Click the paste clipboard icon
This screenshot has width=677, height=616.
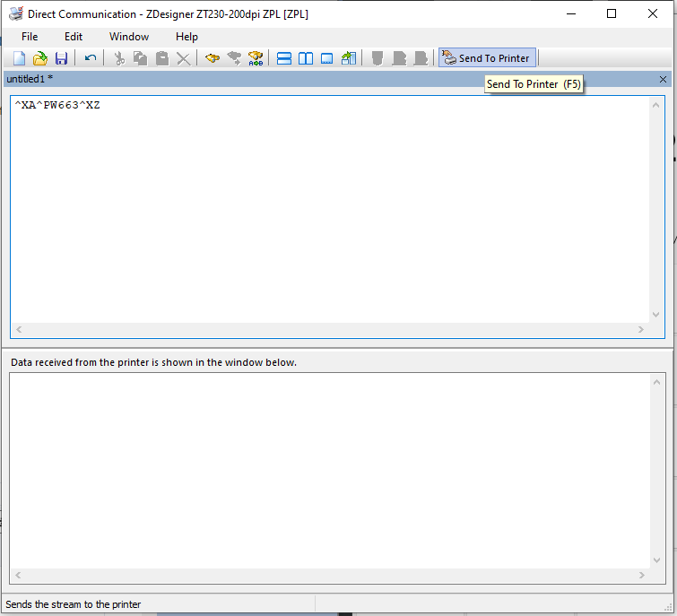click(x=161, y=58)
